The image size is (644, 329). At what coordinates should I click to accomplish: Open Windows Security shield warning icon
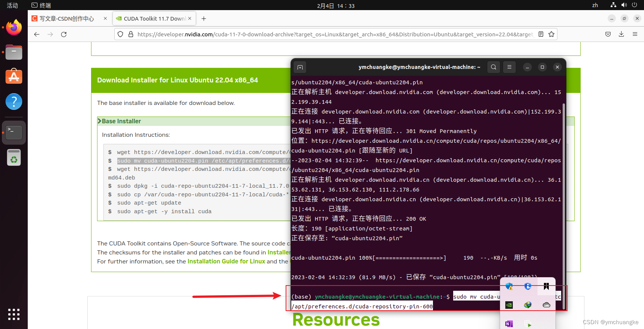pyautogui.click(x=509, y=286)
